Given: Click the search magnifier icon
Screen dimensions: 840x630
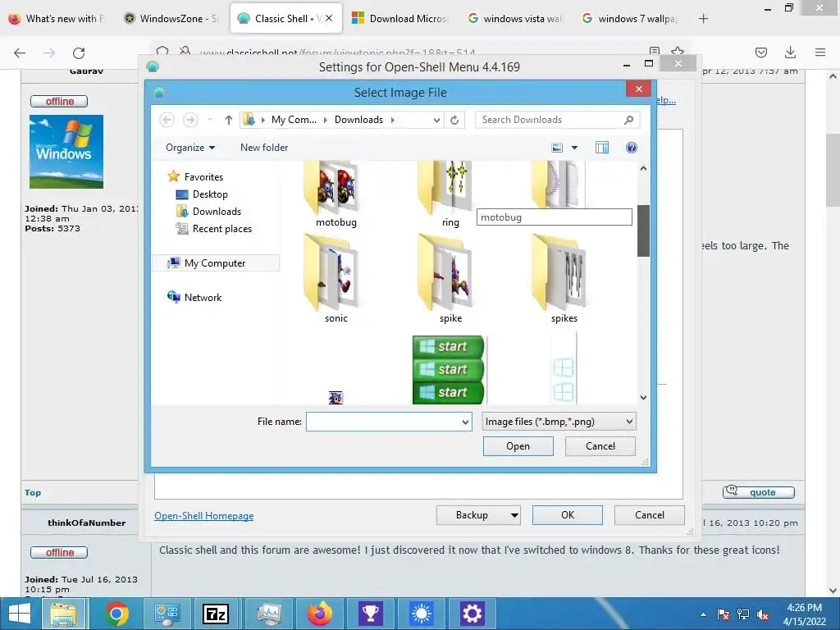Looking at the screenshot, I should pos(628,120).
